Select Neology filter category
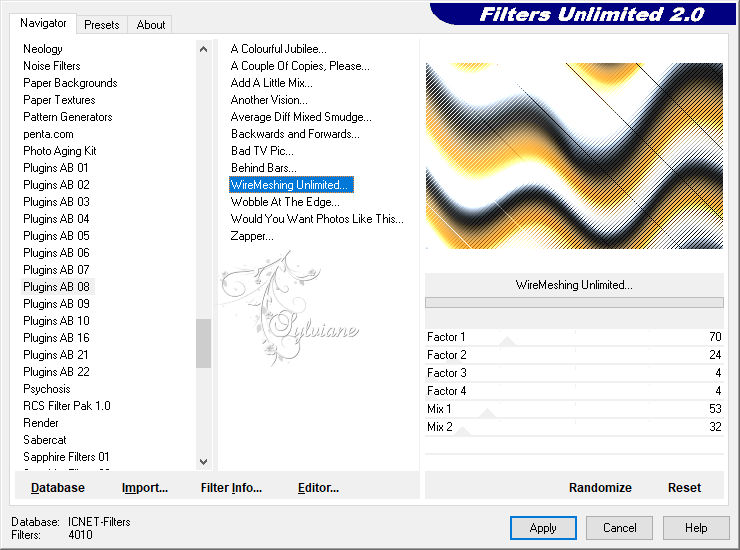Image resolution: width=740 pixels, height=550 pixels. coord(43,49)
